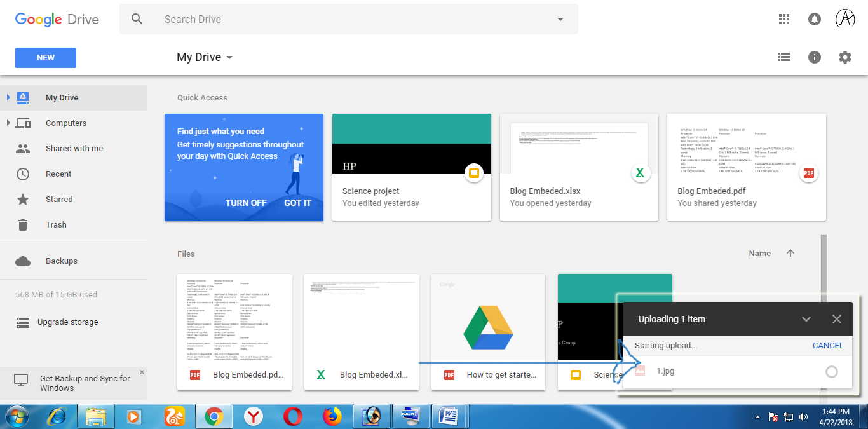Collapse the Uploading 1 item panel
The image size is (868, 429).
806,318
